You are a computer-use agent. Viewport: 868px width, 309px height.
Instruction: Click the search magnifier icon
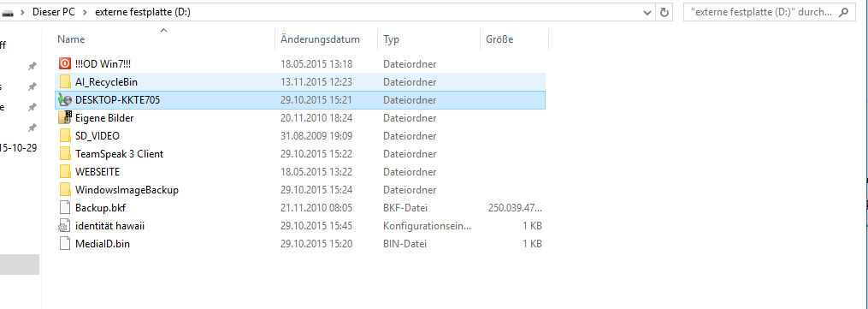pyautogui.click(x=844, y=12)
